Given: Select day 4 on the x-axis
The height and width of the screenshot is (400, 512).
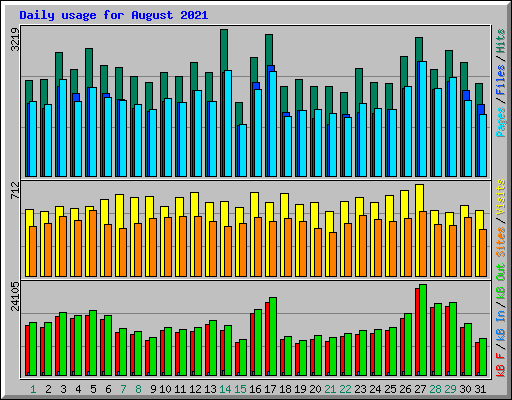Looking at the screenshot, I should [78, 389].
